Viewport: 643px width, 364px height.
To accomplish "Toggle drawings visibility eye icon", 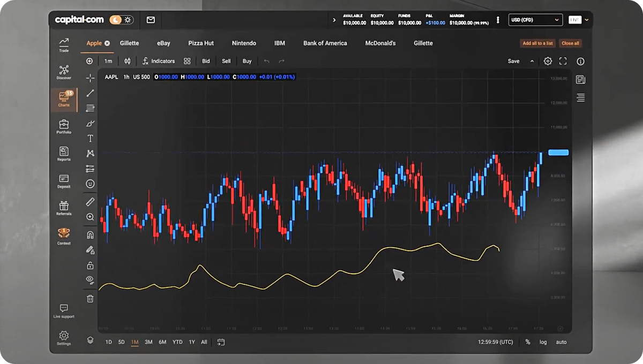I will (90, 279).
